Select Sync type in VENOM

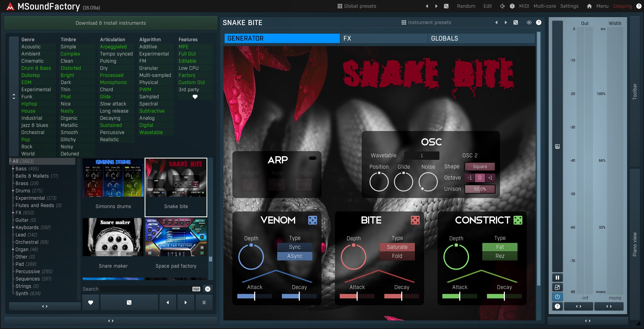(x=295, y=247)
